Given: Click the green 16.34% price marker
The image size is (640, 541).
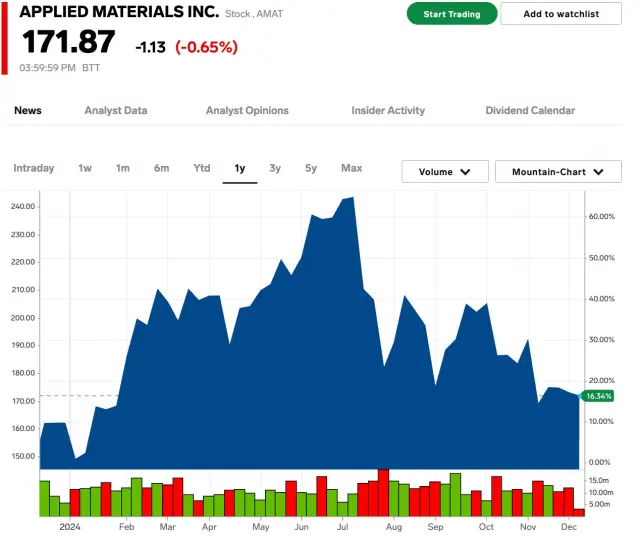Looking at the screenshot, I should 599,397.
